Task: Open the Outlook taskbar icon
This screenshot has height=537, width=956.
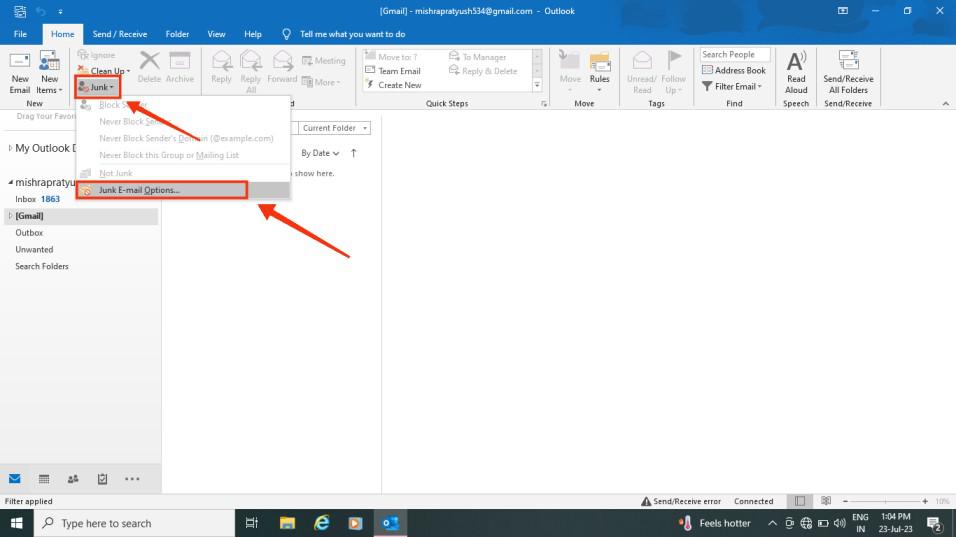Action: point(390,523)
